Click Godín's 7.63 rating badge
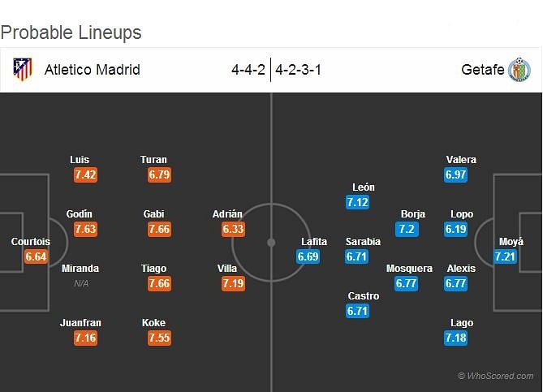The image size is (543, 392). [x=85, y=229]
